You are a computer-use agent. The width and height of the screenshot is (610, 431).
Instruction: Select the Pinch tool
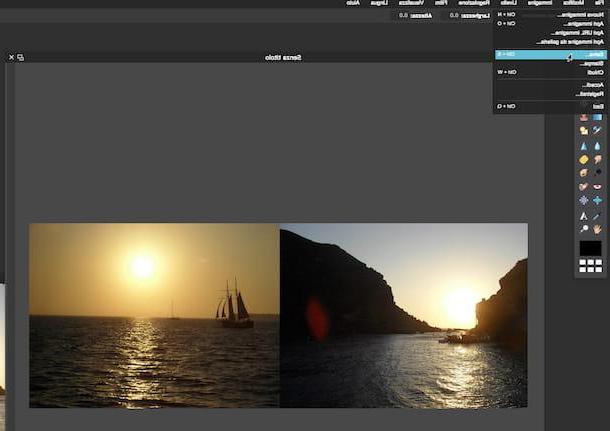click(x=584, y=200)
